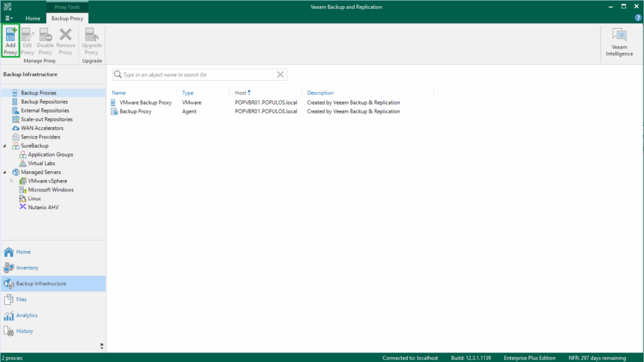Sort by the Type column header

pos(187,93)
